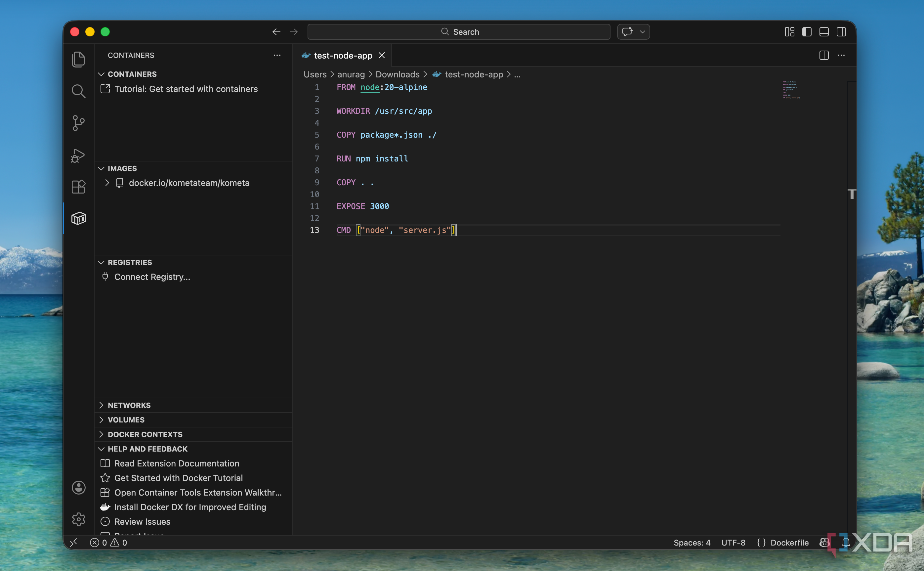Open the Copilot chat icon
This screenshot has width=924, height=571.
tap(627, 32)
